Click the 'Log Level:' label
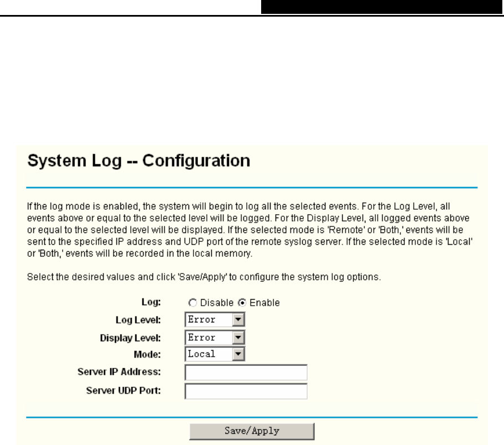This screenshot has width=504, height=445. (138, 320)
